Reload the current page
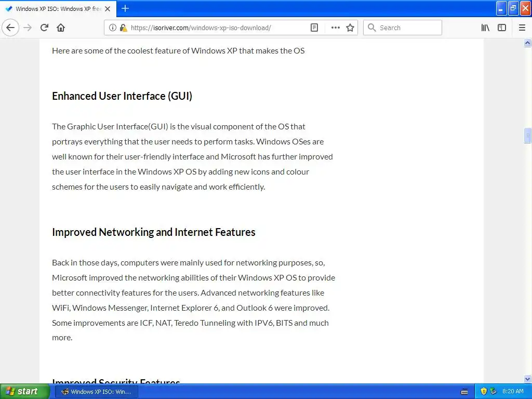Viewport: 532px width, 399px height. 44,28
